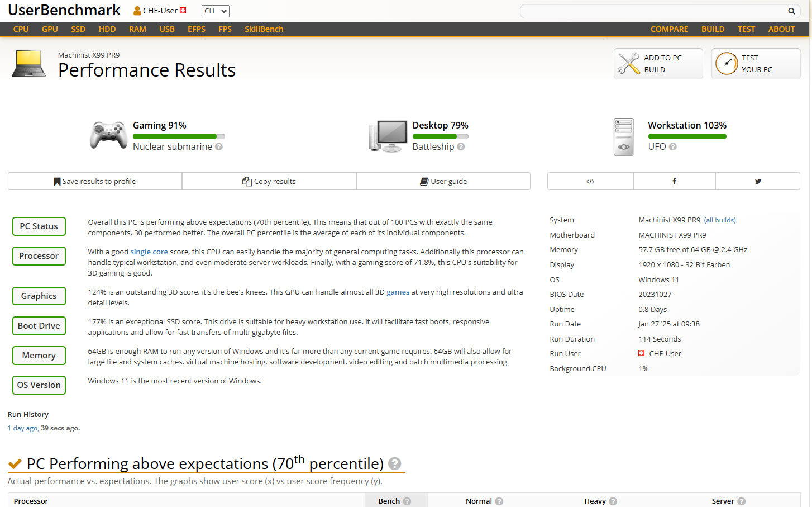
Task: Click help icon beside 70th percentile heading
Action: (394, 463)
